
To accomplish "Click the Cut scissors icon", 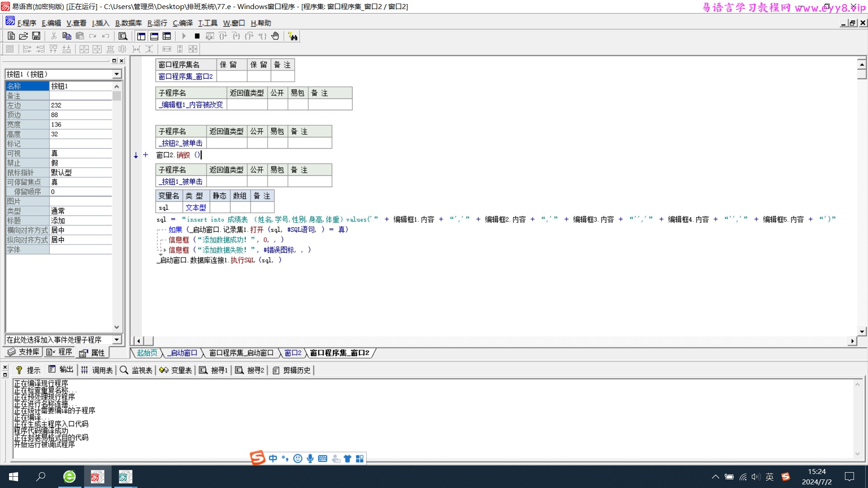I will click(x=54, y=36).
